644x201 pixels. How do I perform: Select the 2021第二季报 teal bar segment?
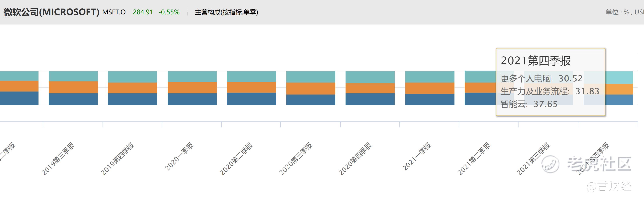(x=480, y=77)
